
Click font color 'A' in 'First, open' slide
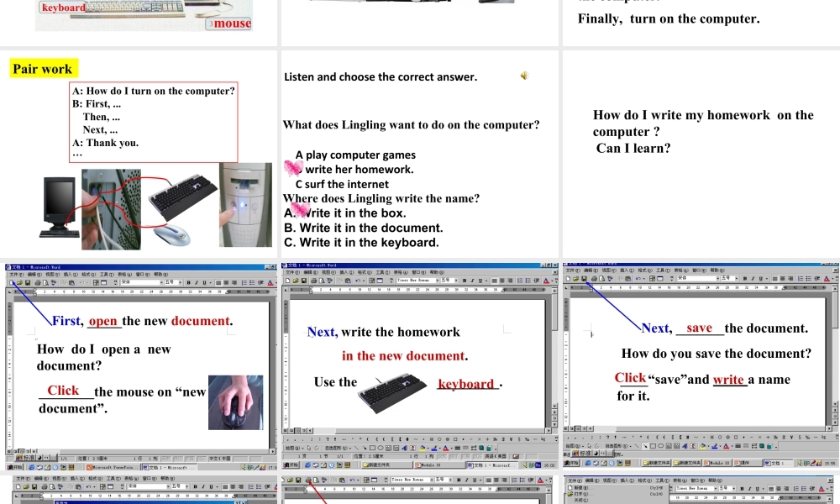point(270,282)
